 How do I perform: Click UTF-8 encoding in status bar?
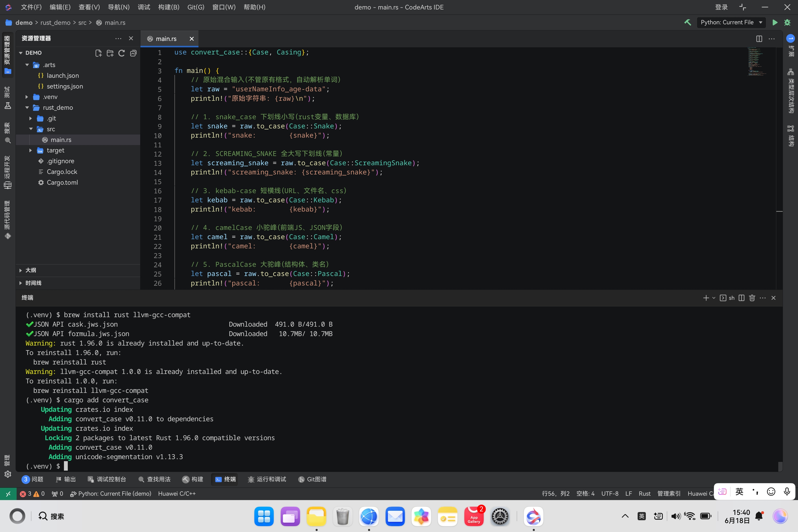(x=610, y=494)
